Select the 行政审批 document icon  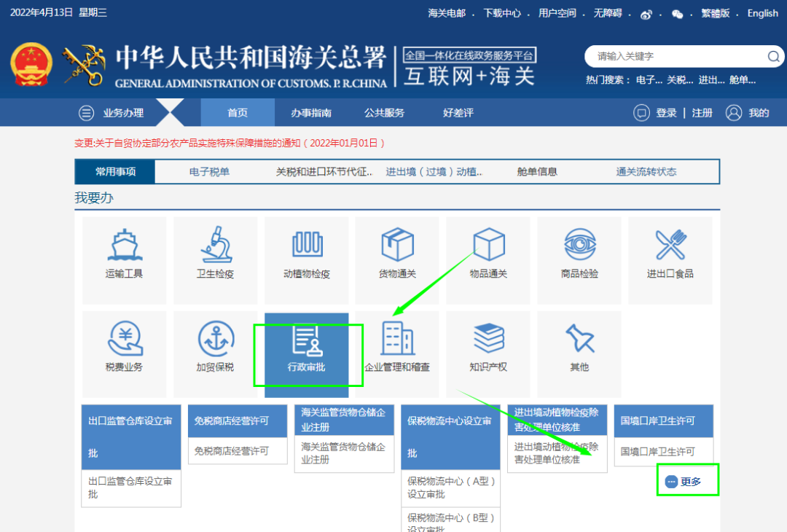[308, 340]
